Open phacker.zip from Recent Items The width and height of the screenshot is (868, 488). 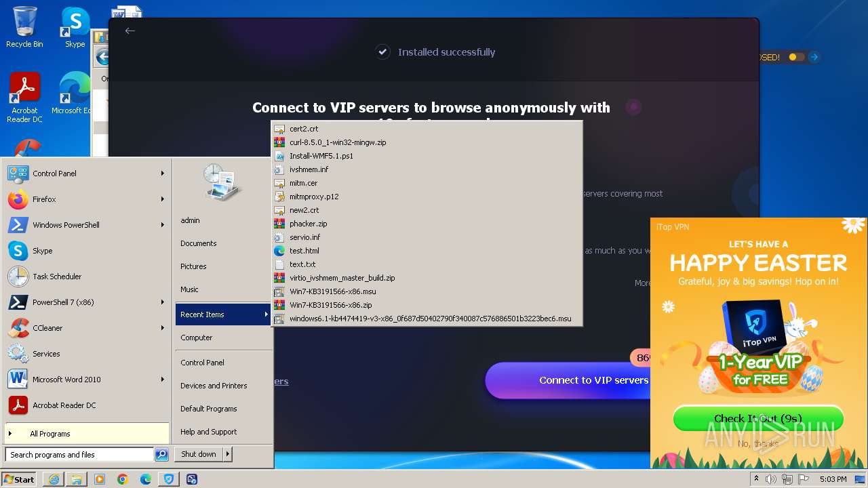tap(427, 224)
